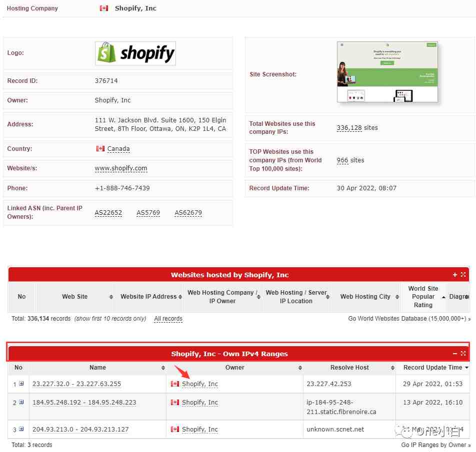Sort by Web Hosting / Server IP Location column
The image size is (476, 452).
(296, 297)
